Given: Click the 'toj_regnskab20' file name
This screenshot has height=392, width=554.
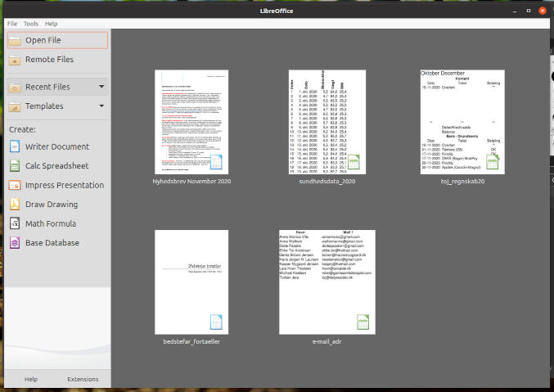Looking at the screenshot, I should pyautogui.click(x=462, y=182).
